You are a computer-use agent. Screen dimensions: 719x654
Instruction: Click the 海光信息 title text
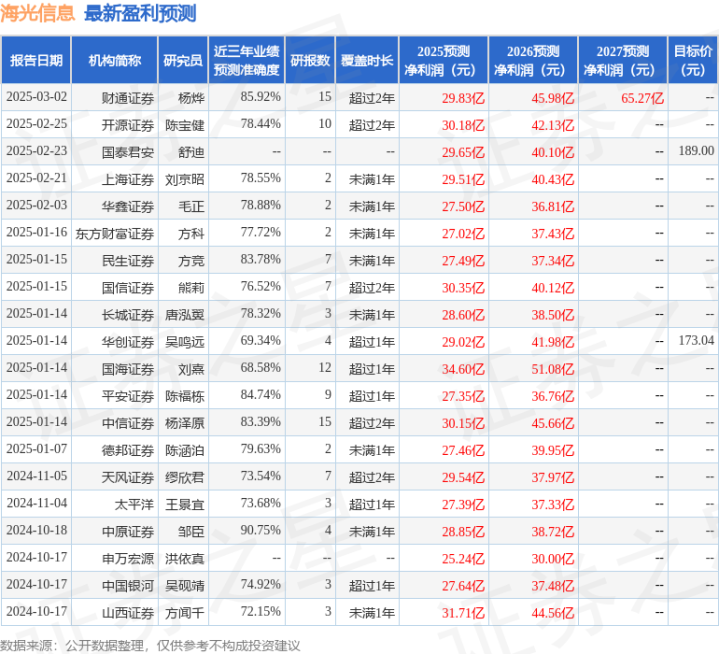[x=37, y=13]
